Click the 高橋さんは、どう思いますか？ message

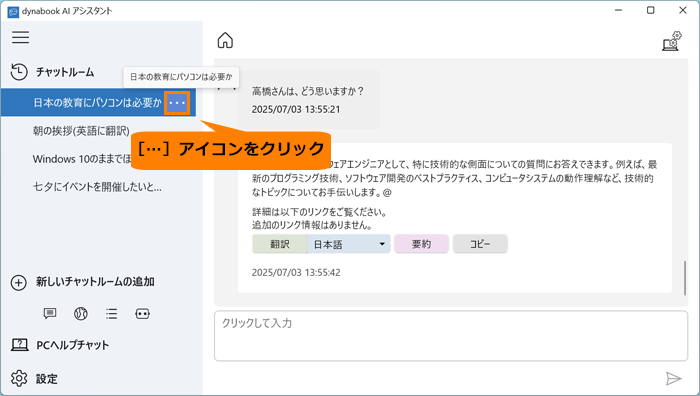pyautogui.click(x=308, y=91)
